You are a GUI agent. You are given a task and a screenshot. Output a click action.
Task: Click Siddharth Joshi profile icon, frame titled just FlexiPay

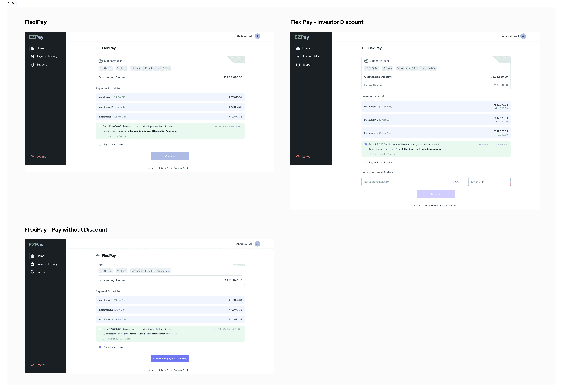tap(101, 61)
